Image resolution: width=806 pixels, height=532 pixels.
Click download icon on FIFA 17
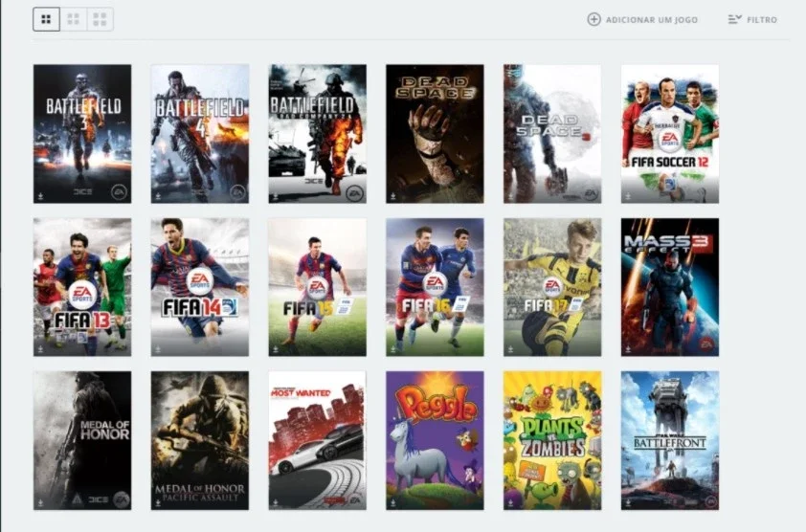[510, 349]
